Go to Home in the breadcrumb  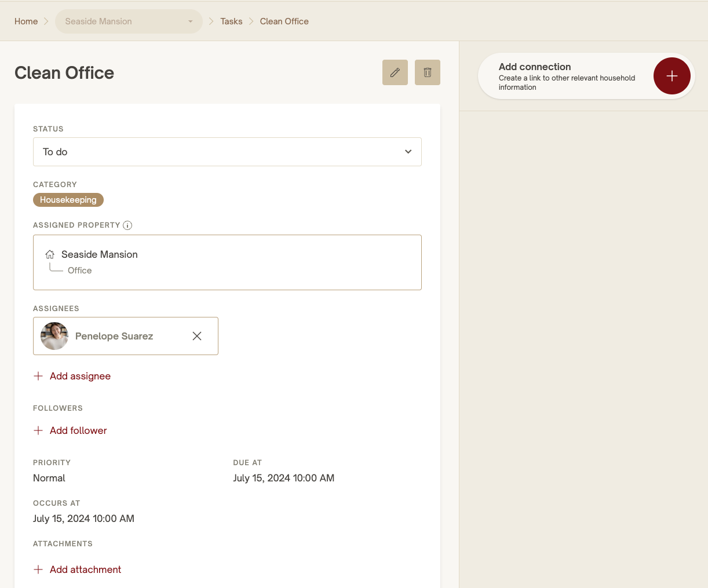point(26,21)
